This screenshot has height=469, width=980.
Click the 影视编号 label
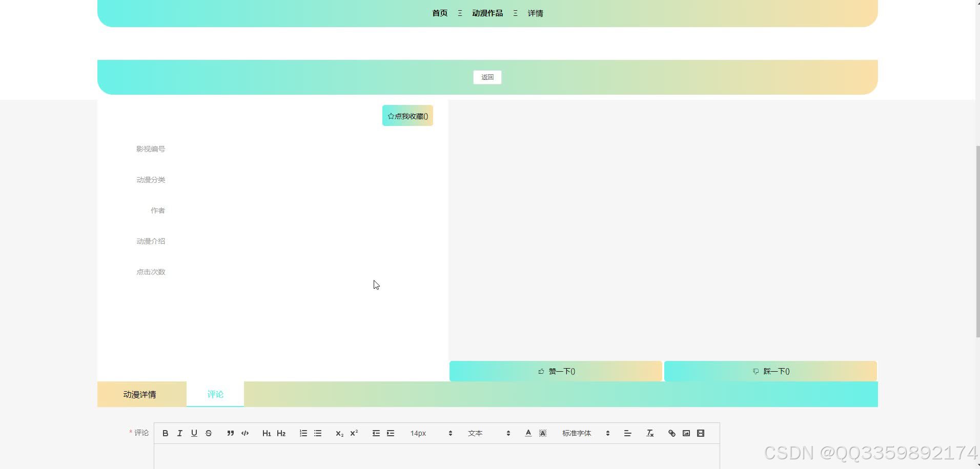click(151, 149)
